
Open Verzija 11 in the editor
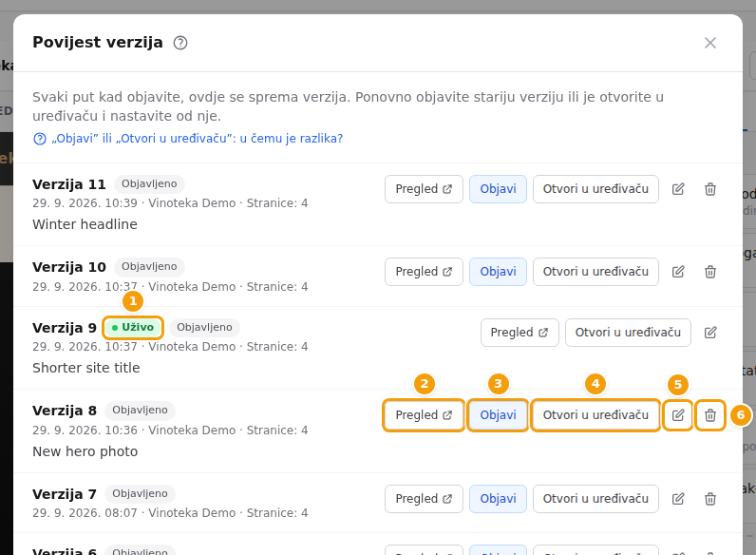pos(595,189)
